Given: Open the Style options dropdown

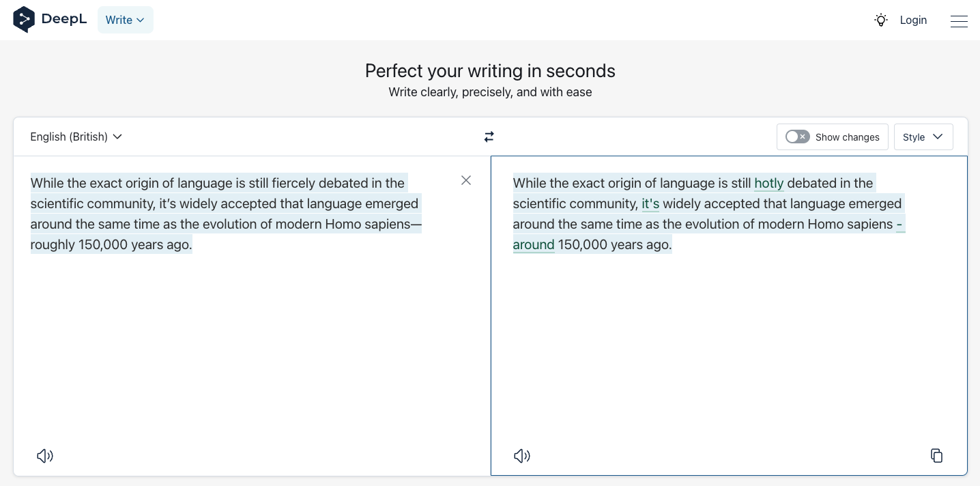Looking at the screenshot, I should pyautogui.click(x=923, y=137).
